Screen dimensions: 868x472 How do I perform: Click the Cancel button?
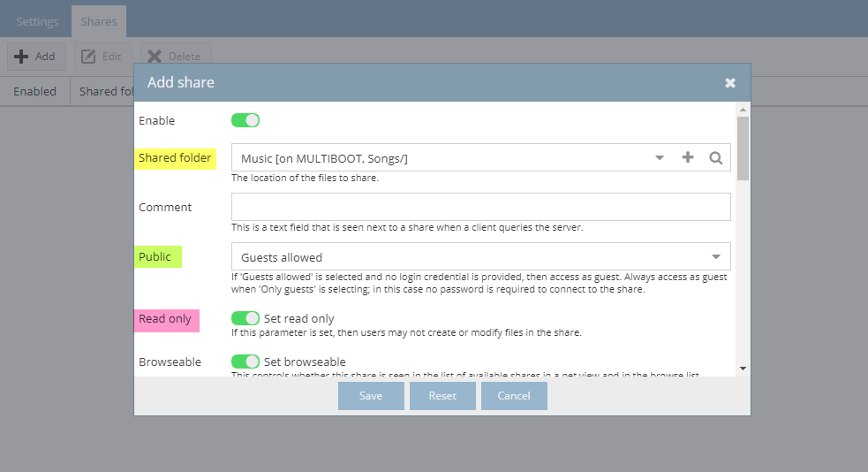(514, 396)
